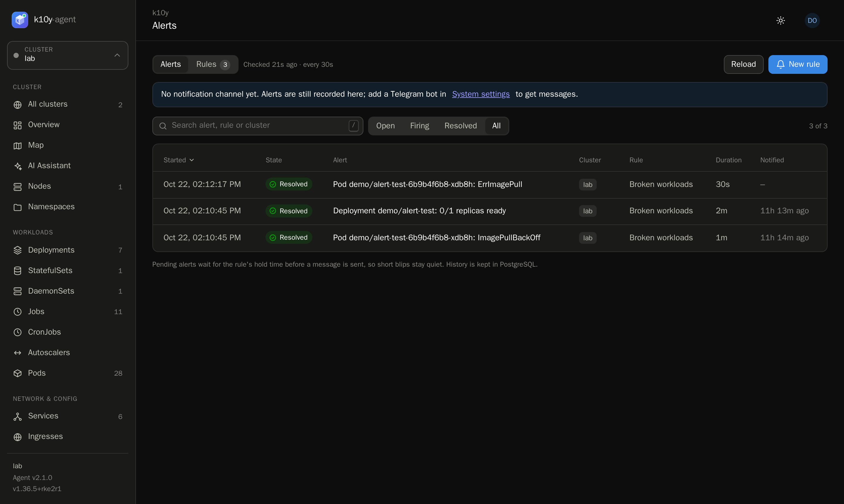Screen dimensions: 844x504
Task: Click the check icon on ImagePullBackOff row
Action: [x=273, y=238]
